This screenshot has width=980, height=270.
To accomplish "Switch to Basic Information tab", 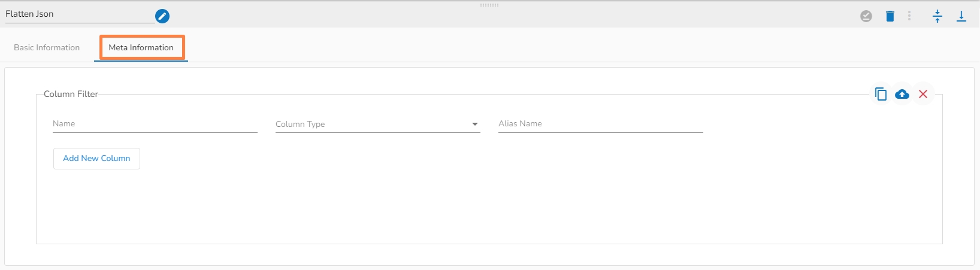I will pos(47,47).
